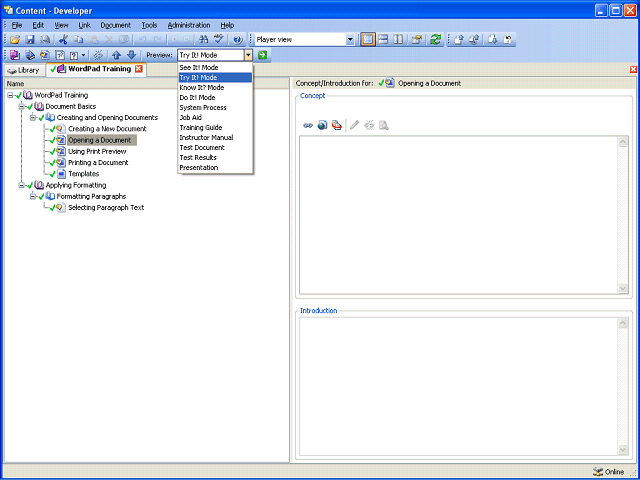This screenshot has height=480, width=640.
Task: Choose Do It! Mode option
Action: coord(216,98)
